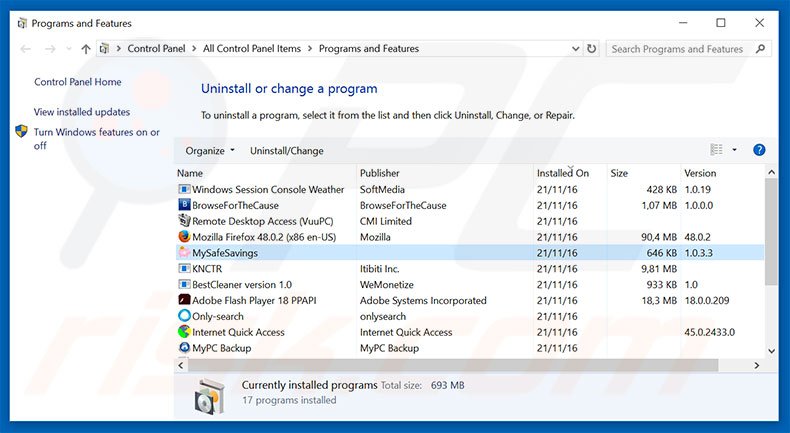Select Remote Desktop Access (VuuPC) entry

pos(262,221)
